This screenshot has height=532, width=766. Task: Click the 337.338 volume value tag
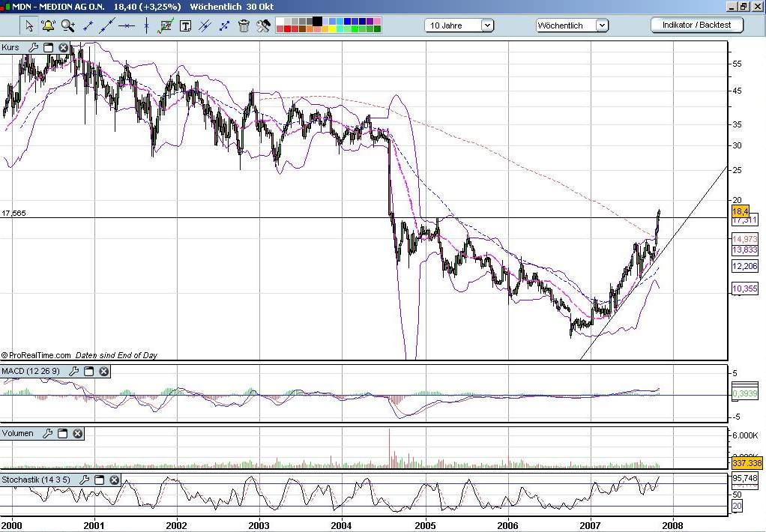(x=747, y=462)
